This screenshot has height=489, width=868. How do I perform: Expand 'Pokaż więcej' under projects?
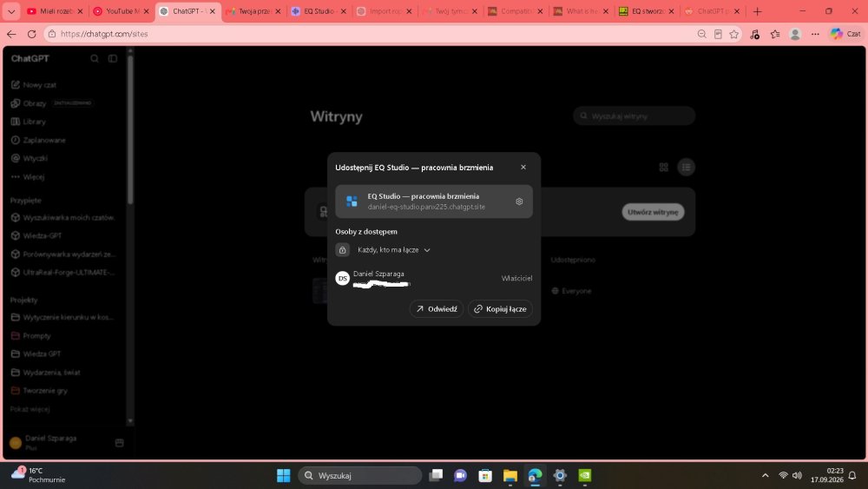click(x=30, y=409)
